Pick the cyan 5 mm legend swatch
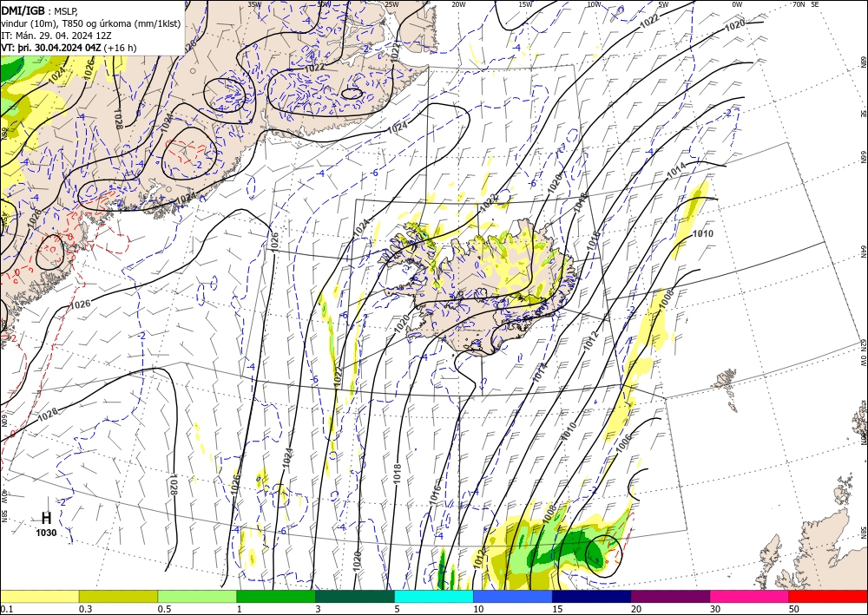The width and height of the screenshot is (868, 615). [x=434, y=596]
